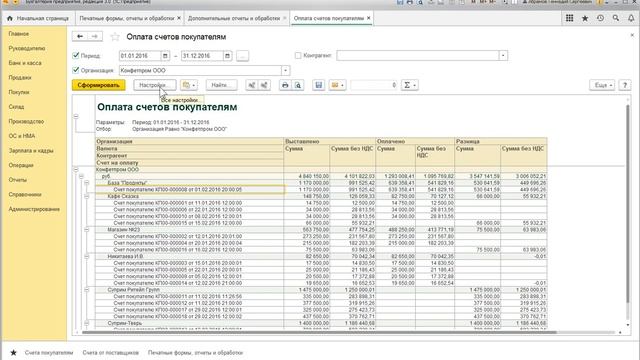Print the report via printer icon
Viewport: 640px width, 360px height.
point(285,85)
